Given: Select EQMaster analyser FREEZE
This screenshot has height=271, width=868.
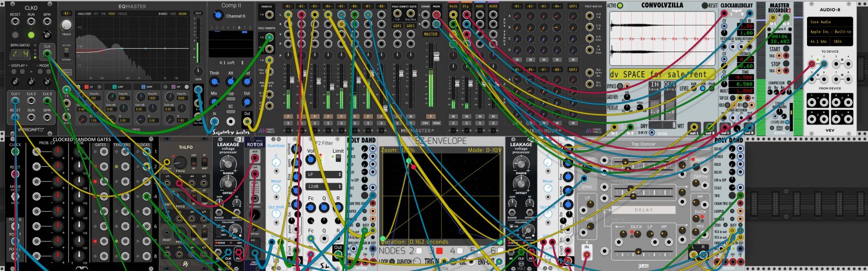Looking at the screenshot, I should 122,14.
